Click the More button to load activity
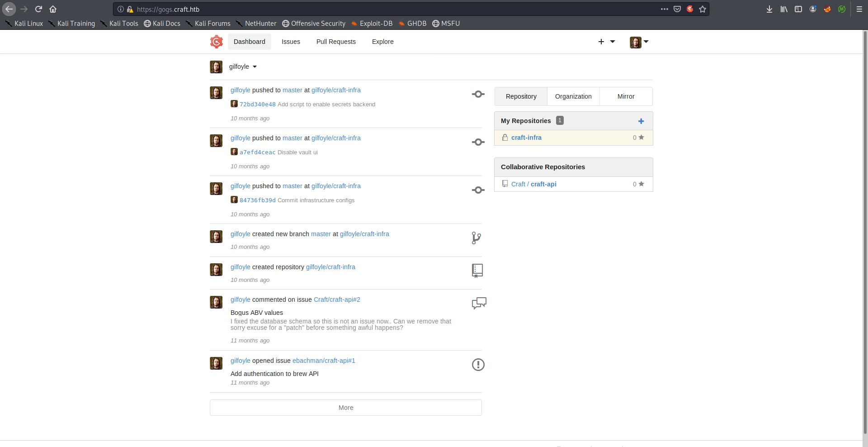 click(x=345, y=408)
